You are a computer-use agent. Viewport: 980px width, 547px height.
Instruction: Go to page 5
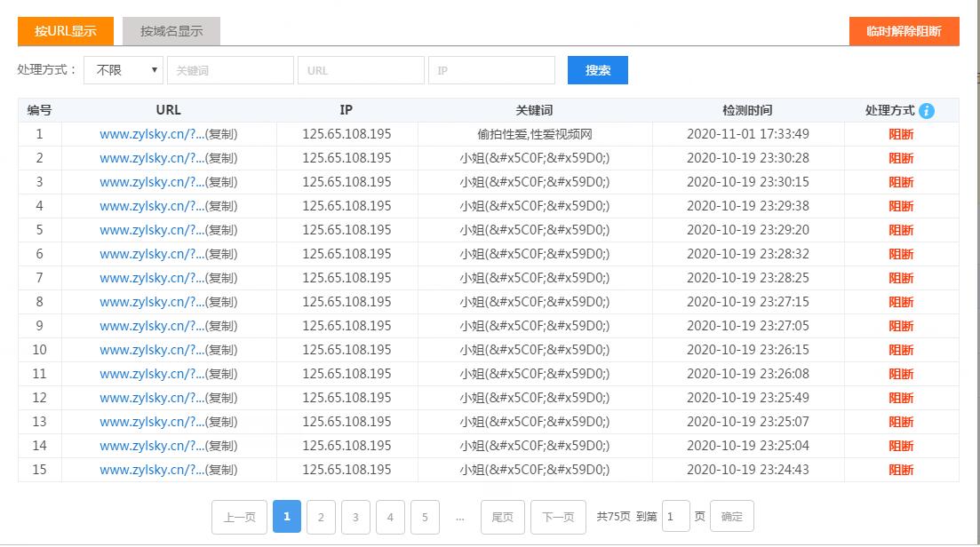click(425, 517)
